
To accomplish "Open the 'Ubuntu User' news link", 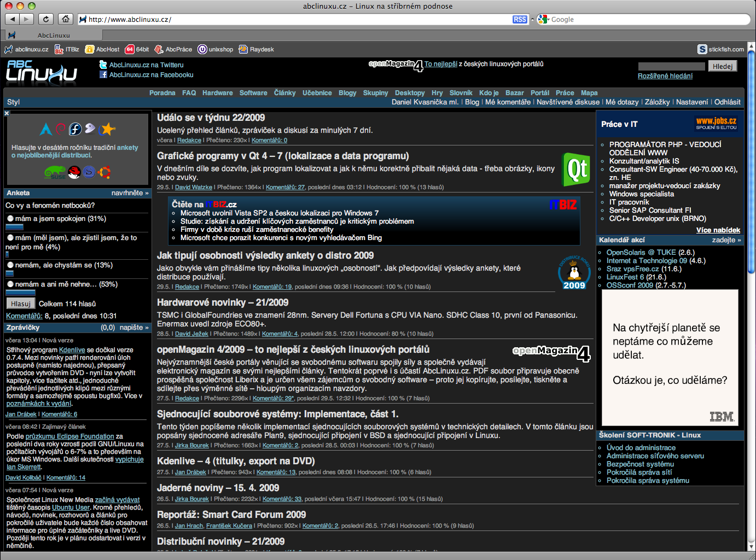I will coord(71,507).
